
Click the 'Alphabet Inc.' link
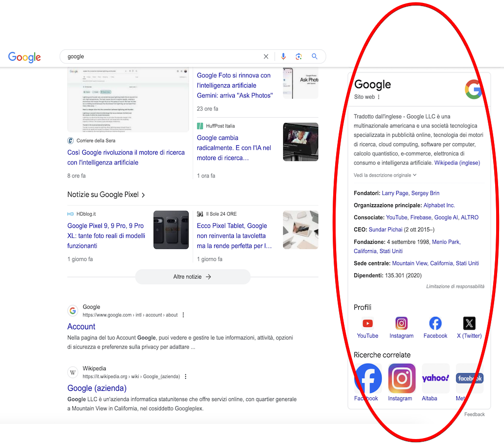coord(439,205)
